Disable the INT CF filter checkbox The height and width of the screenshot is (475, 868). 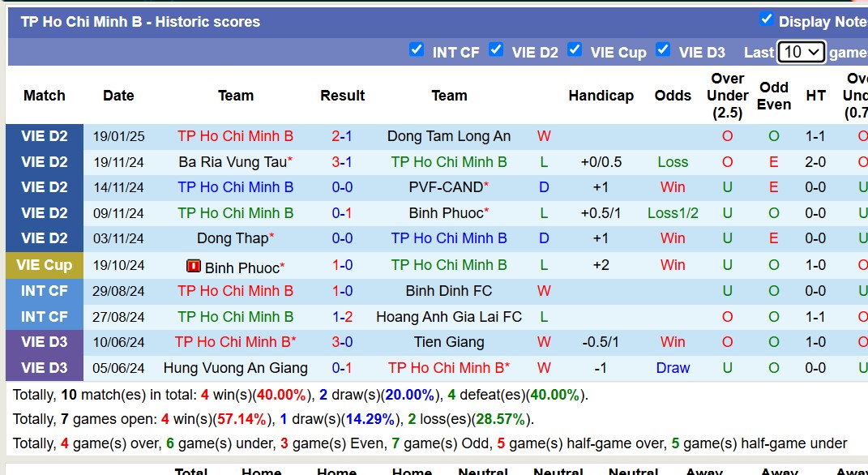pyautogui.click(x=417, y=49)
